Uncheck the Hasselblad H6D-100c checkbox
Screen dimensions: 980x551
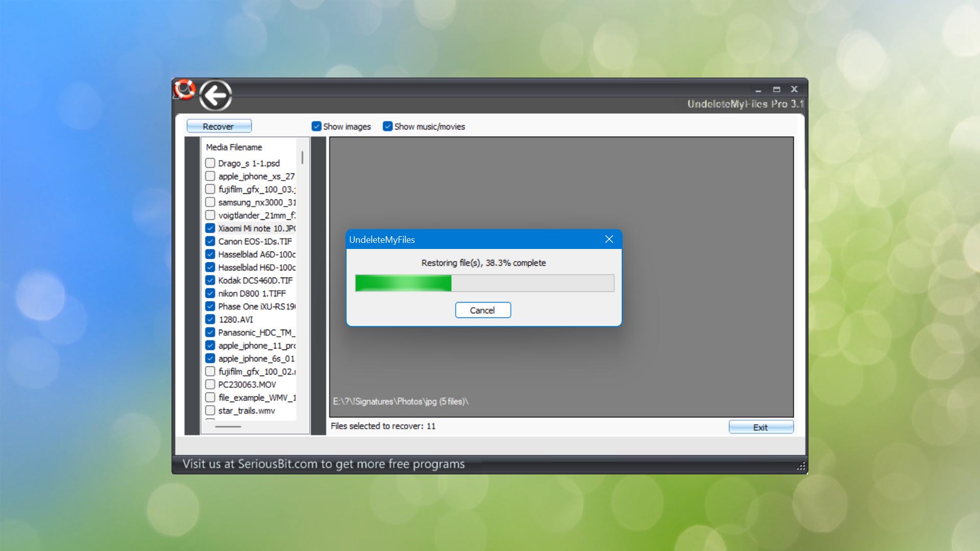point(210,267)
